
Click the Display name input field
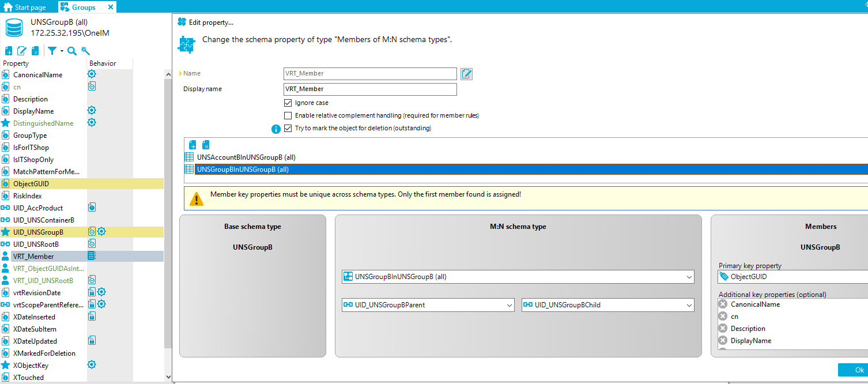[x=370, y=89]
